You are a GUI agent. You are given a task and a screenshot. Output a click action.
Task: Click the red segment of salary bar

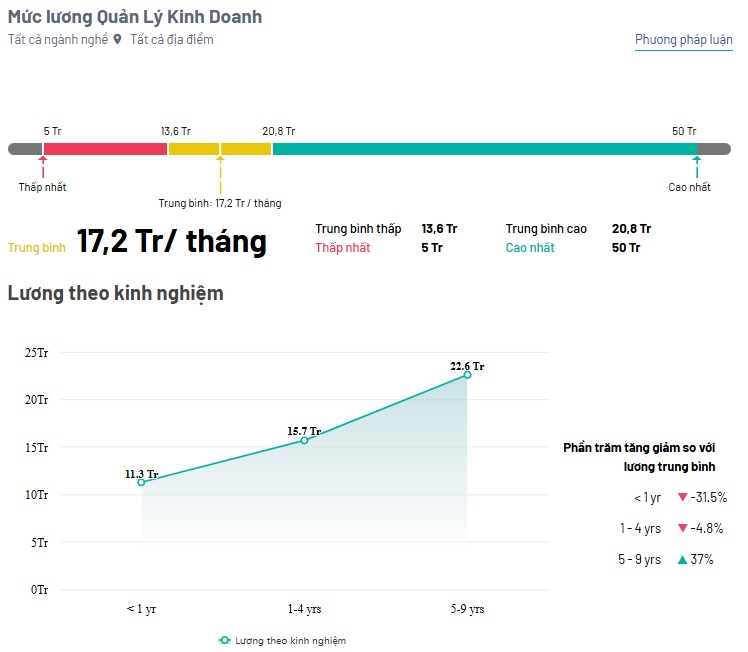105,149
